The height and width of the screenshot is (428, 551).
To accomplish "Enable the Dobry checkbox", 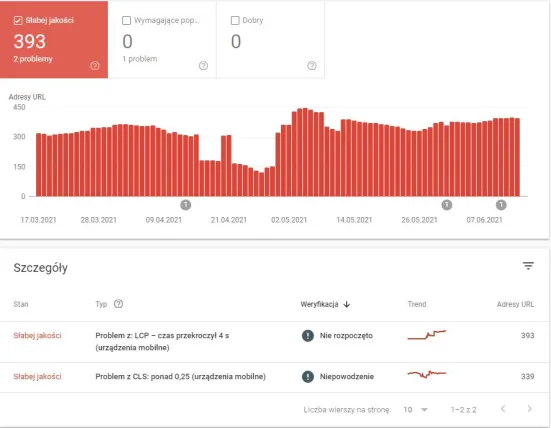I will (235, 20).
